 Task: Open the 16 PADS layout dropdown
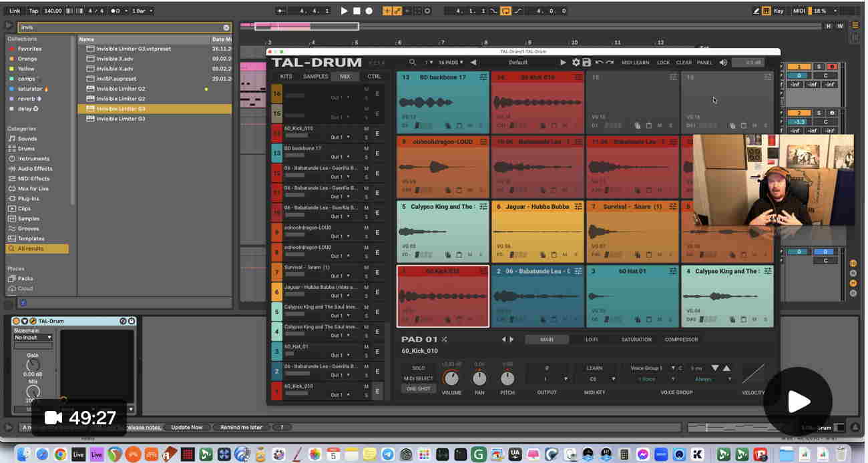(450, 63)
